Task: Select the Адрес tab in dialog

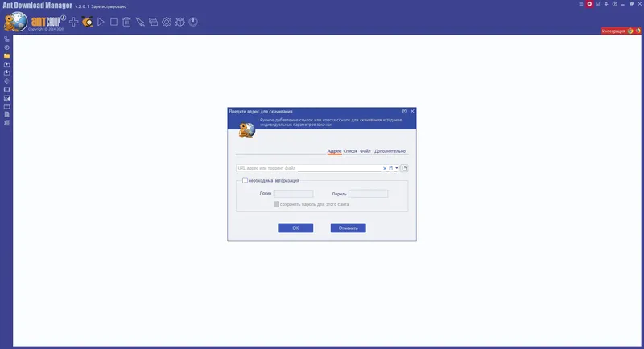Action: (334, 151)
